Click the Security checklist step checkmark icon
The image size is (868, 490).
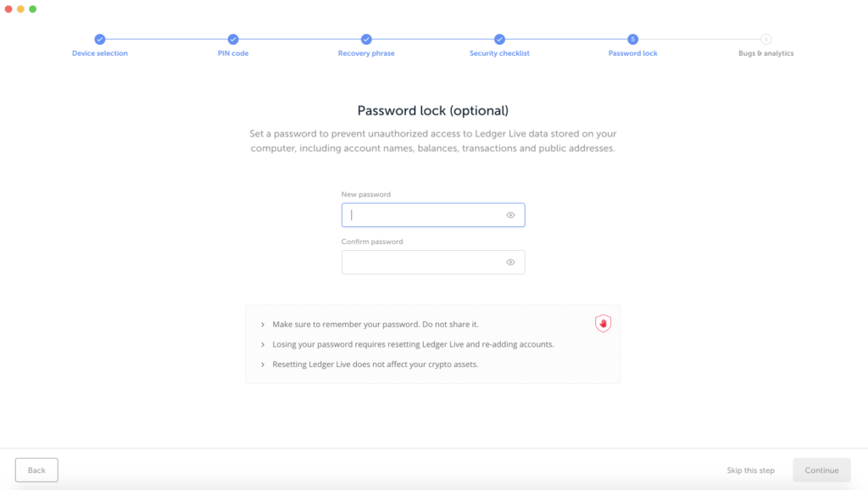500,39
